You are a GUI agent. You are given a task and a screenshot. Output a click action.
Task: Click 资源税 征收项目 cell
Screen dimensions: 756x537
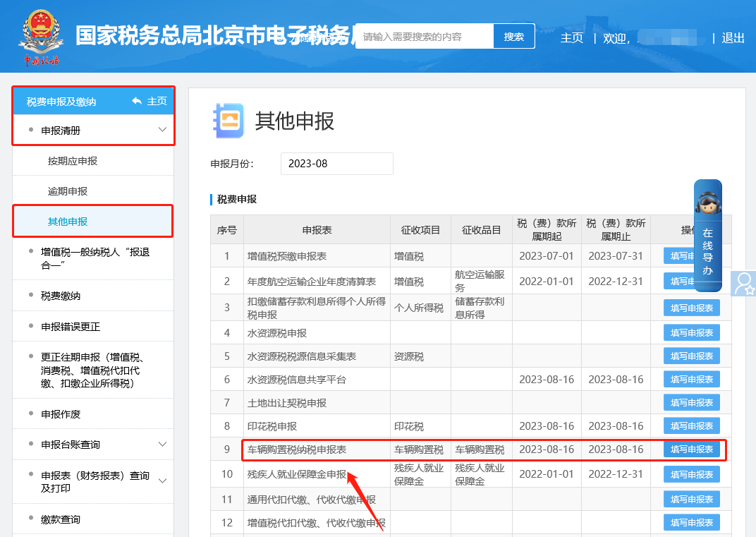(x=420, y=356)
